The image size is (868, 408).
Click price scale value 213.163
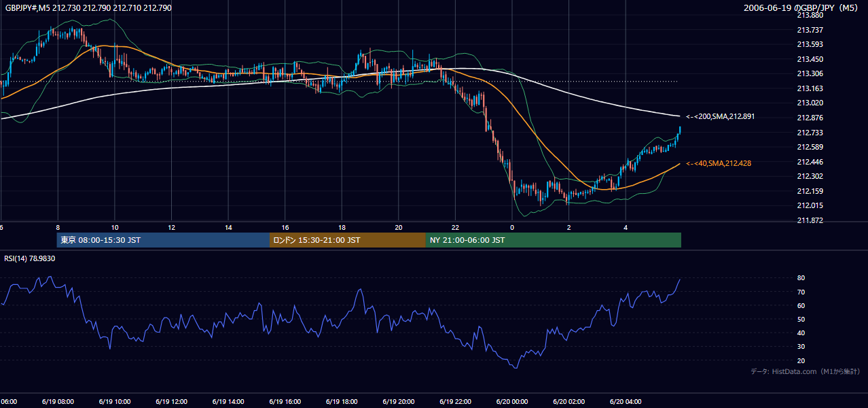click(x=809, y=88)
